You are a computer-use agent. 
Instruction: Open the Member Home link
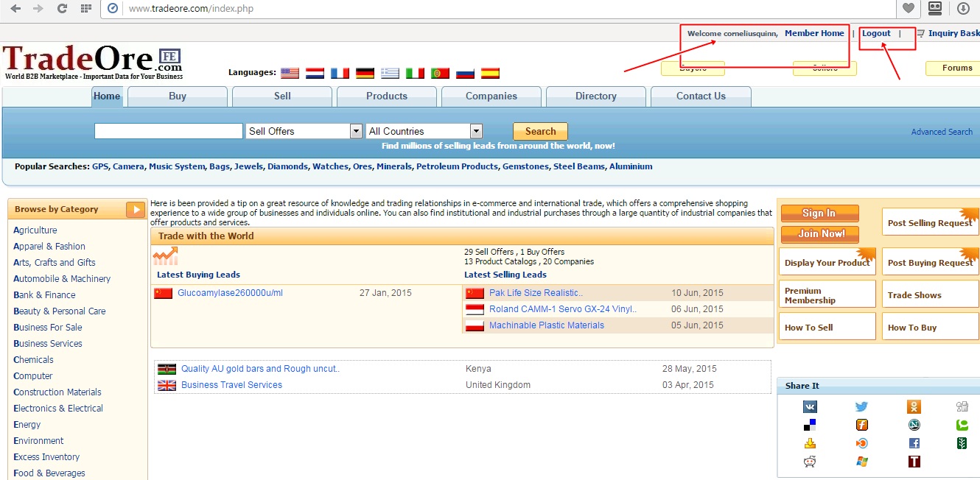coord(814,33)
